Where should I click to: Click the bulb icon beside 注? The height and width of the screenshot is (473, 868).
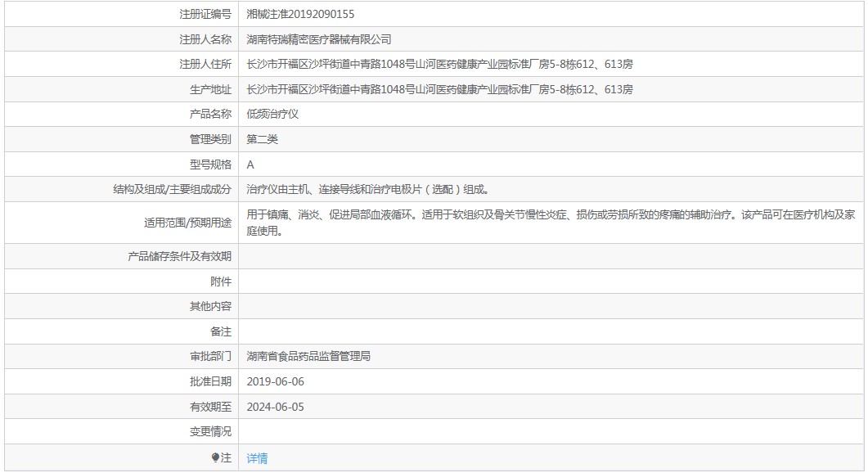215,457
